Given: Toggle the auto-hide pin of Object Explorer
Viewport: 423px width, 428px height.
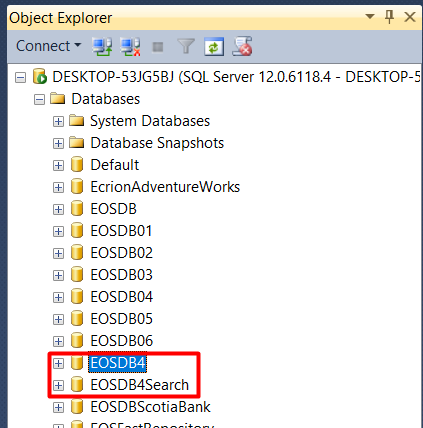Looking at the screenshot, I should coord(389,16).
